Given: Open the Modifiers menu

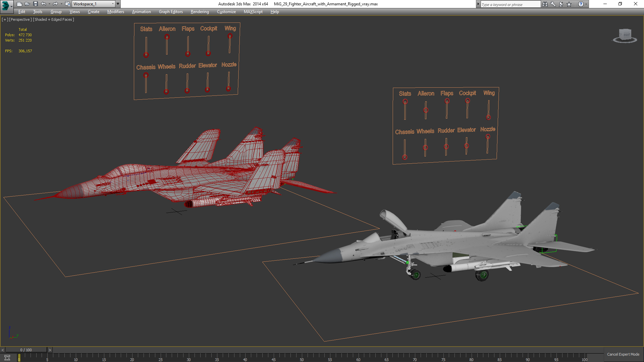Looking at the screenshot, I should [x=115, y=12].
